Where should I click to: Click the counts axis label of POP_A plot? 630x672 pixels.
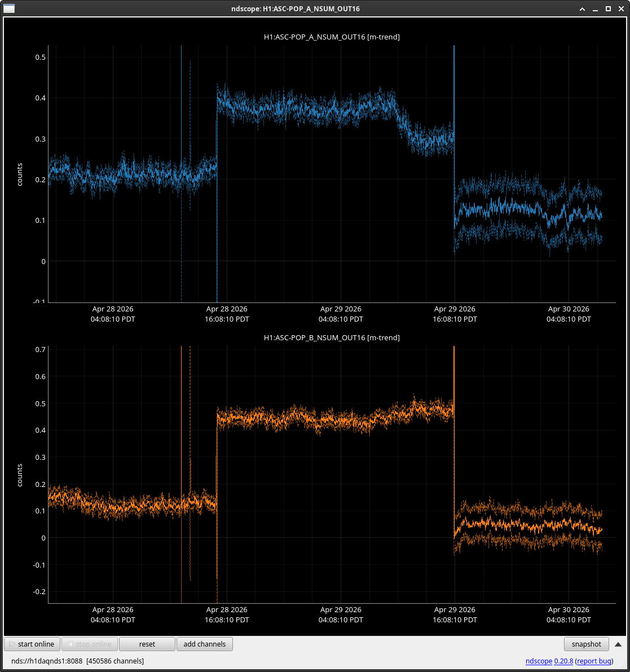[20, 174]
